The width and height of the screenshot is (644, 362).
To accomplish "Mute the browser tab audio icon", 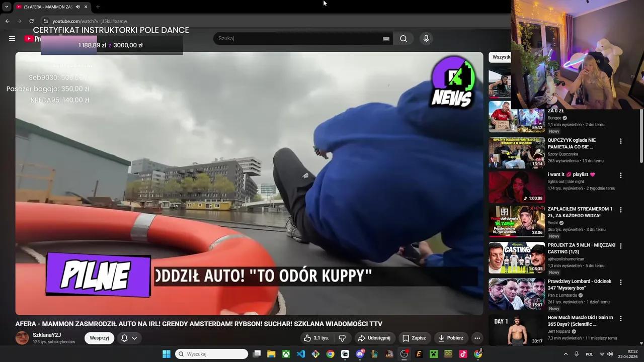I will 77,7.
